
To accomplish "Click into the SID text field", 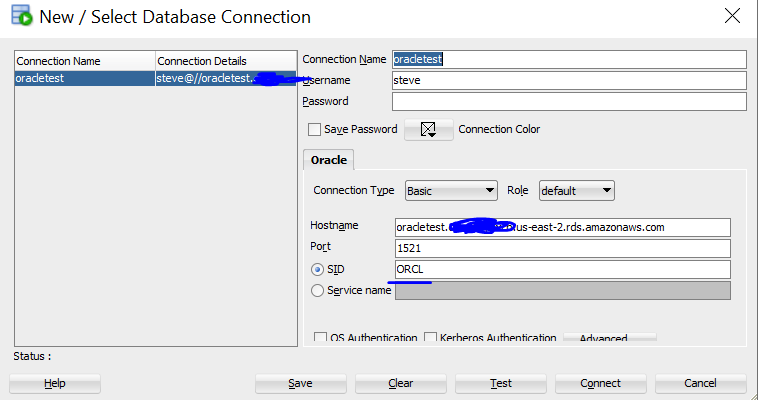I will coord(563,269).
